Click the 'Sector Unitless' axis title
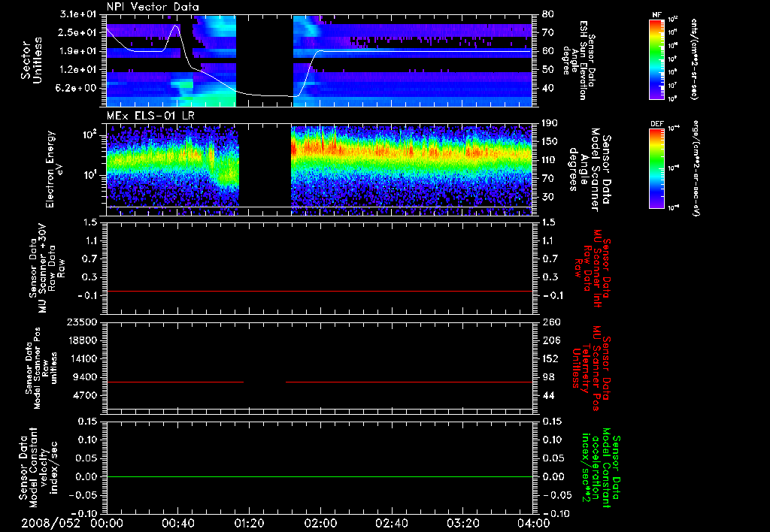This screenshot has width=770, height=532. coord(32,60)
